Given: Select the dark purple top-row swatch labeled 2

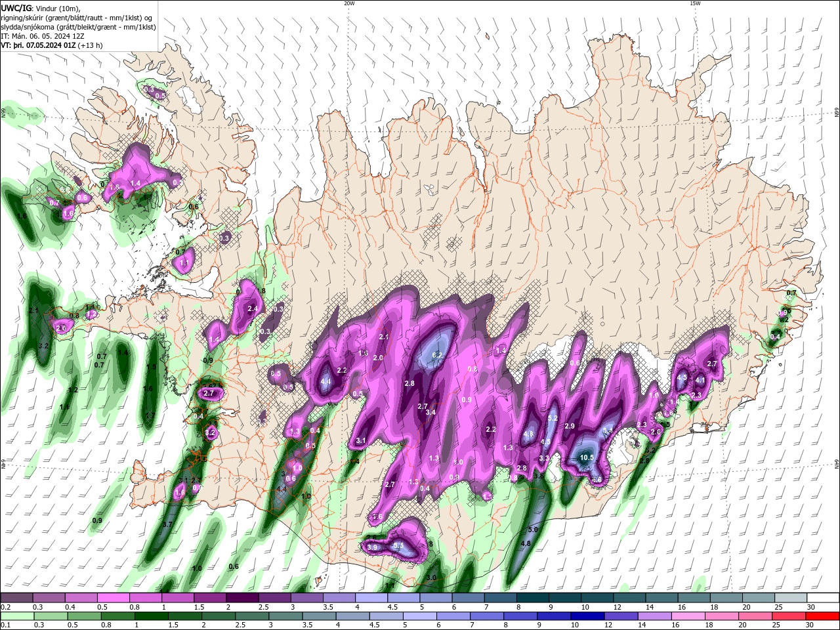Looking at the screenshot, I should click(242, 598).
